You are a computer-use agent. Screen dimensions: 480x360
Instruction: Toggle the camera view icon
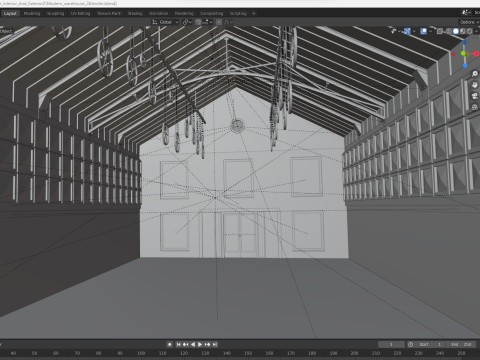point(475,96)
